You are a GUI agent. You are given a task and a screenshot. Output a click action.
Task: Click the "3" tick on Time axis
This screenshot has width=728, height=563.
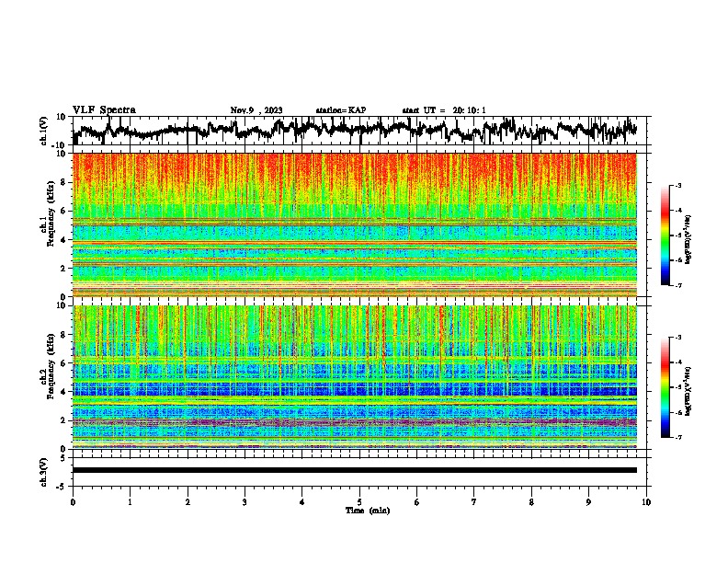[x=245, y=502]
